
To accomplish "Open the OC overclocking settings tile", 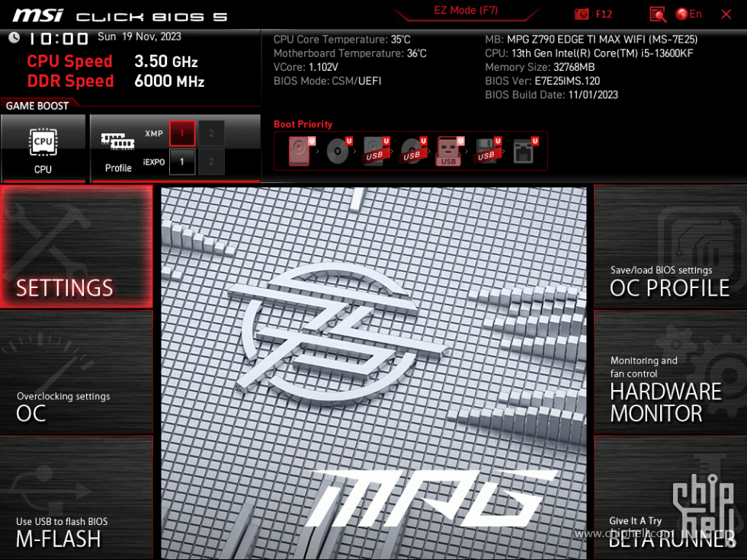I will pos(76,373).
